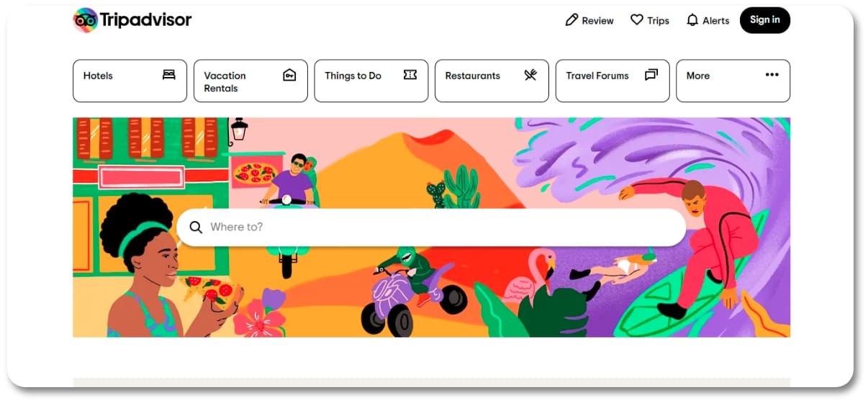Open the Hotels category
Viewport: 868px width, 403px height.
click(x=130, y=81)
